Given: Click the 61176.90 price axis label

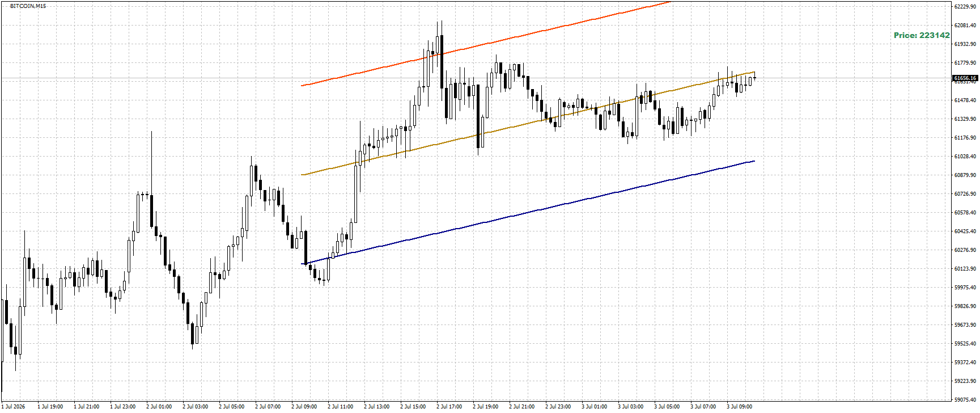Looking at the screenshot, I should (x=965, y=138).
